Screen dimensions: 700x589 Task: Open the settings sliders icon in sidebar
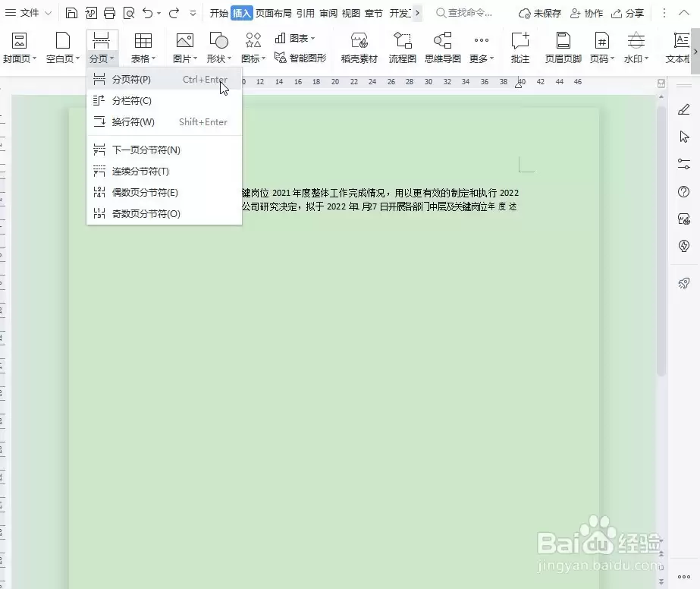click(x=684, y=164)
